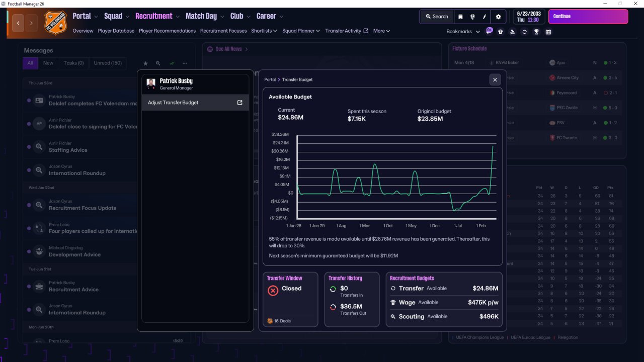Click the pencil edit icon
The width and height of the screenshot is (644, 362).
[485, 17]
